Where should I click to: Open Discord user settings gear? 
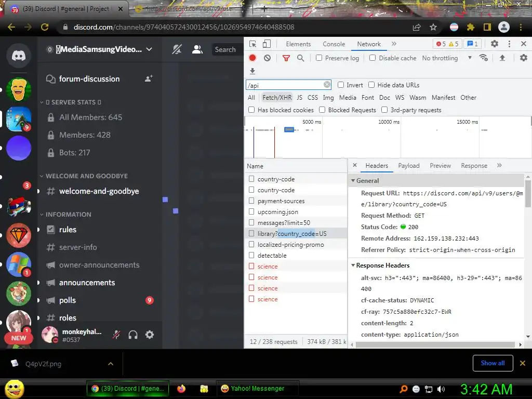coord(150,335)
